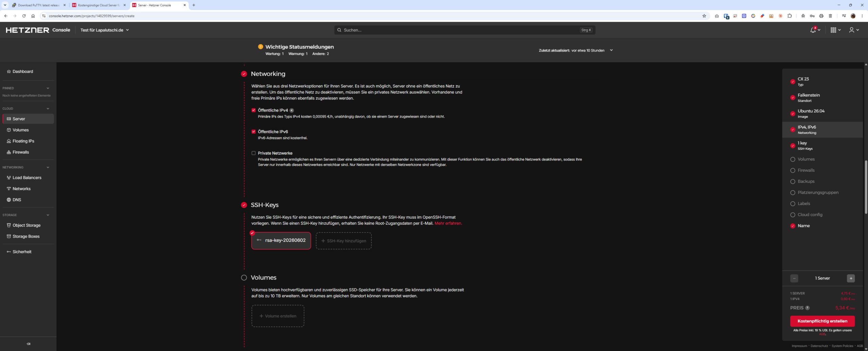Click Volume erstellen button
Image resolution: width=868 pixels, height=351 pixels.
(x=278, y=316)
